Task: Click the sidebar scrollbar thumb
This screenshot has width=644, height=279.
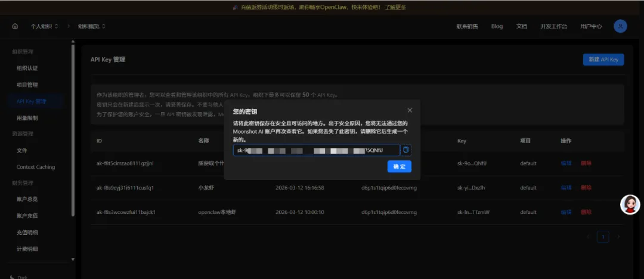Action: pyautogui.click(x=73, y=130)
